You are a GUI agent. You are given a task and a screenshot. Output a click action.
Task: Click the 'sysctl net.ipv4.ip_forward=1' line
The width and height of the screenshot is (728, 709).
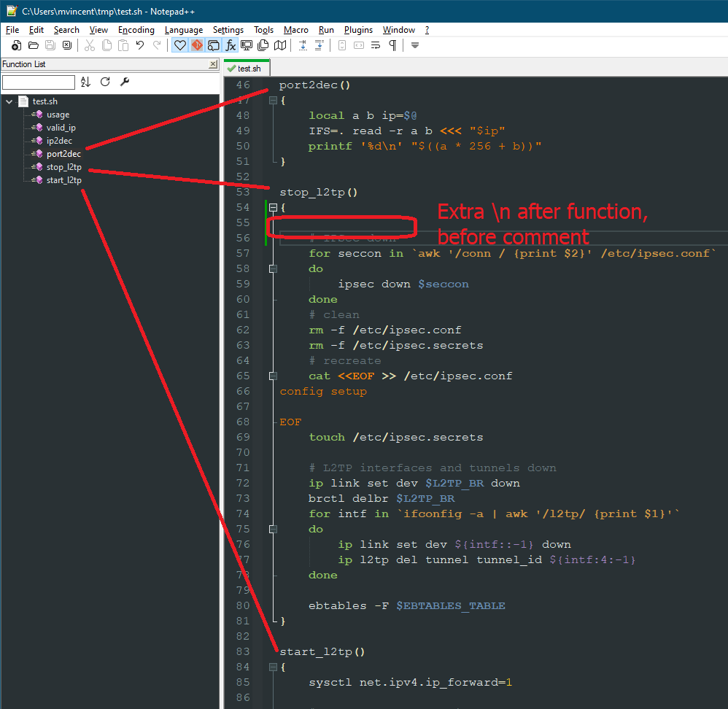click(411, 683)
